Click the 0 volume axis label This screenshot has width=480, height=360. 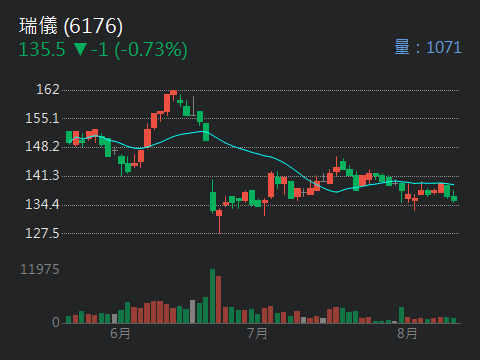pos(56,322)
